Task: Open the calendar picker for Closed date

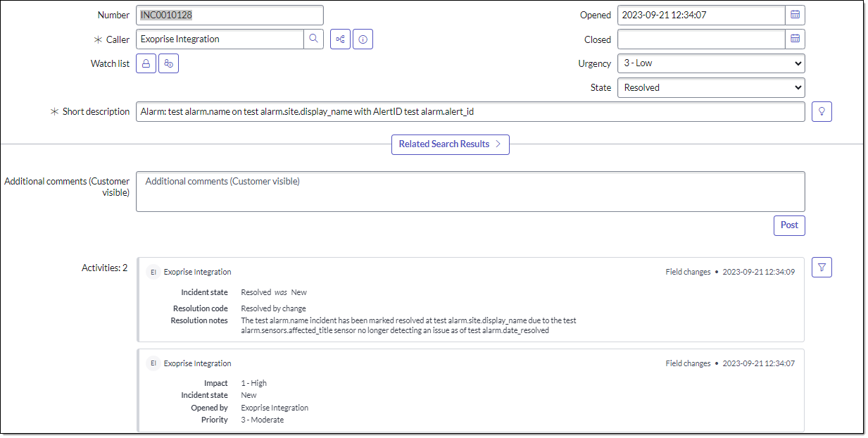Action: 795,39
